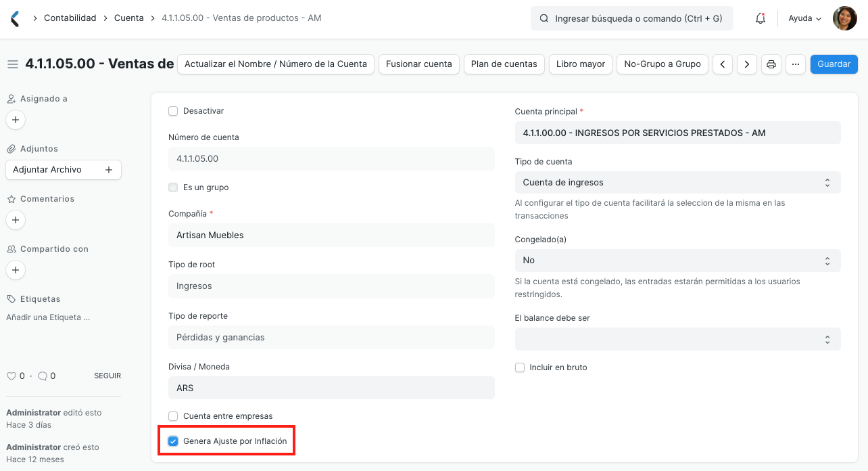Screen dimensions: 868x471
Task: Save with the Guardar button
Action: (834, 64)
